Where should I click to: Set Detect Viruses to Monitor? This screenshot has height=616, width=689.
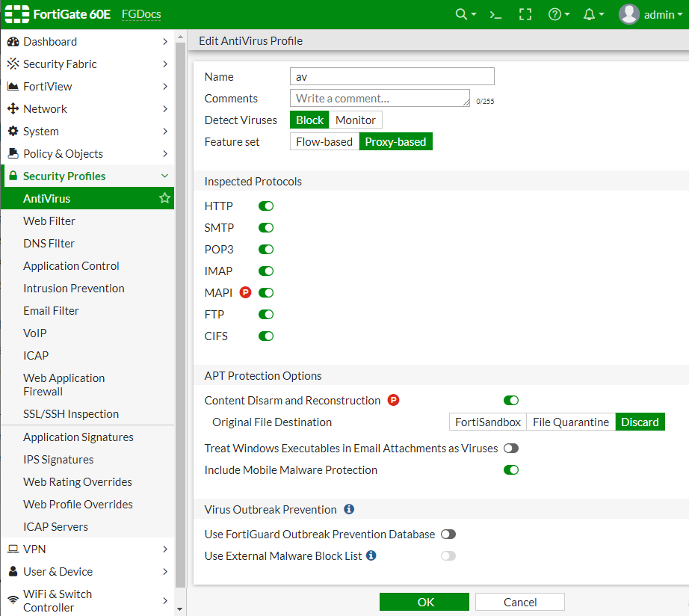pos(356,120)
